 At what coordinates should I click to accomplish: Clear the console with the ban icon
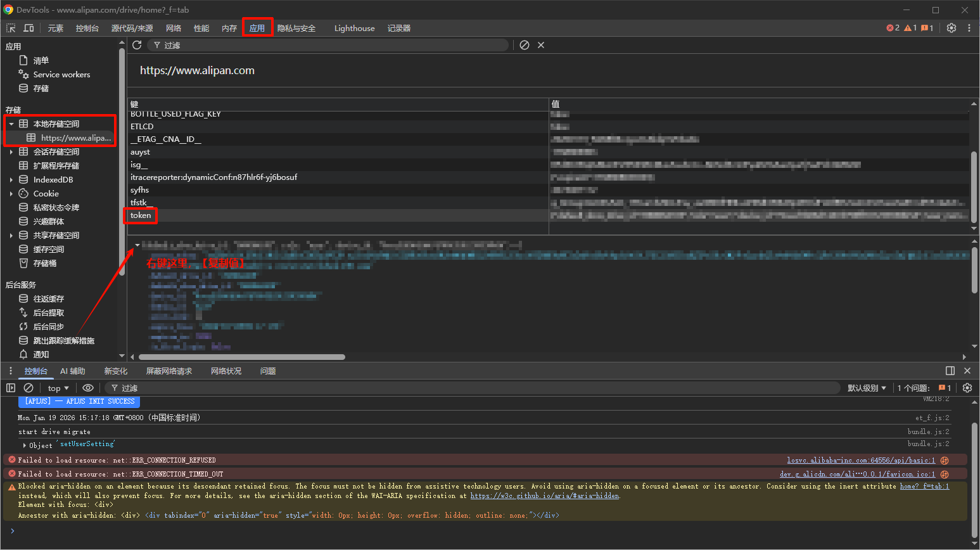coord(29,388)
